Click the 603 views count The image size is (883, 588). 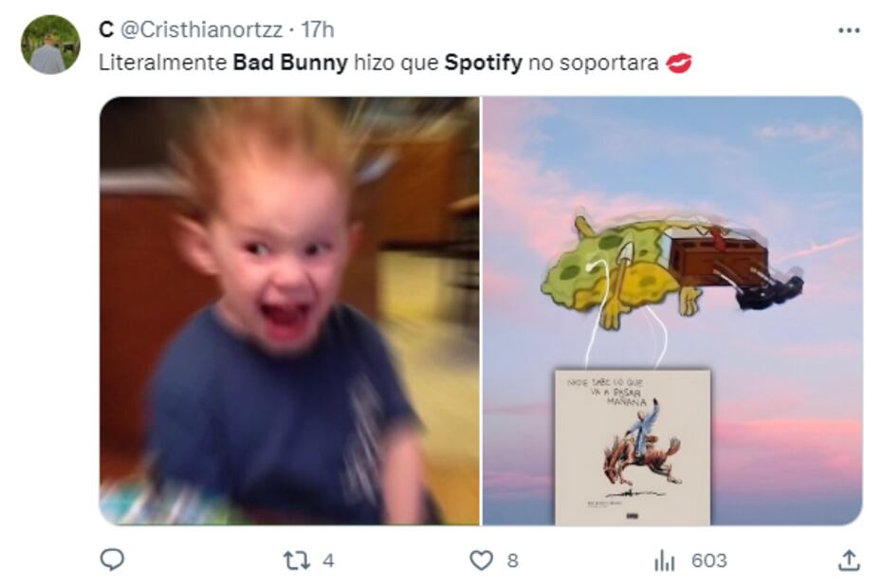point(709,560)
